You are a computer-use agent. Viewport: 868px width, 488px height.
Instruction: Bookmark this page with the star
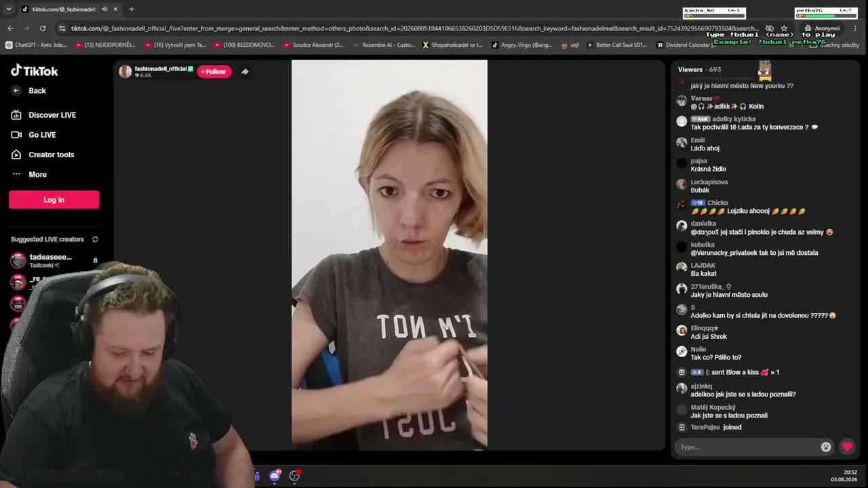pyautogui.click(x=784, y=28)
